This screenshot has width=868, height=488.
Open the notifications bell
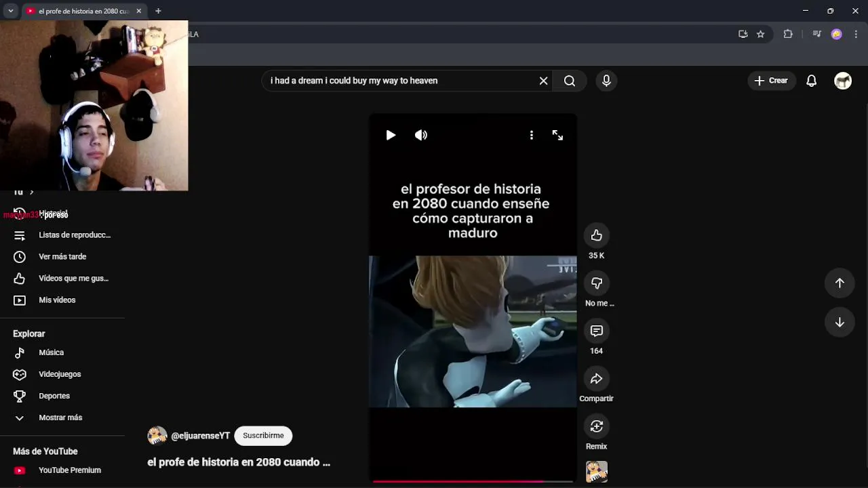[x=811, y=81]
